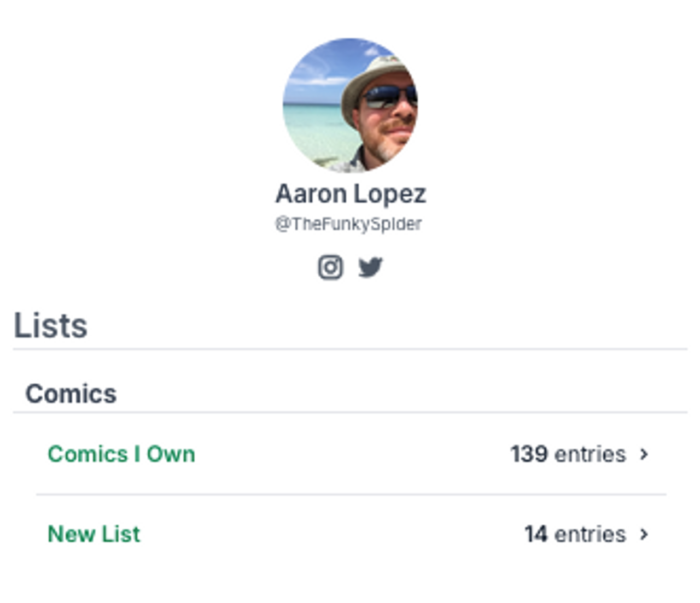Expand Comics I Own using its chevron

(x=644, y=454)
